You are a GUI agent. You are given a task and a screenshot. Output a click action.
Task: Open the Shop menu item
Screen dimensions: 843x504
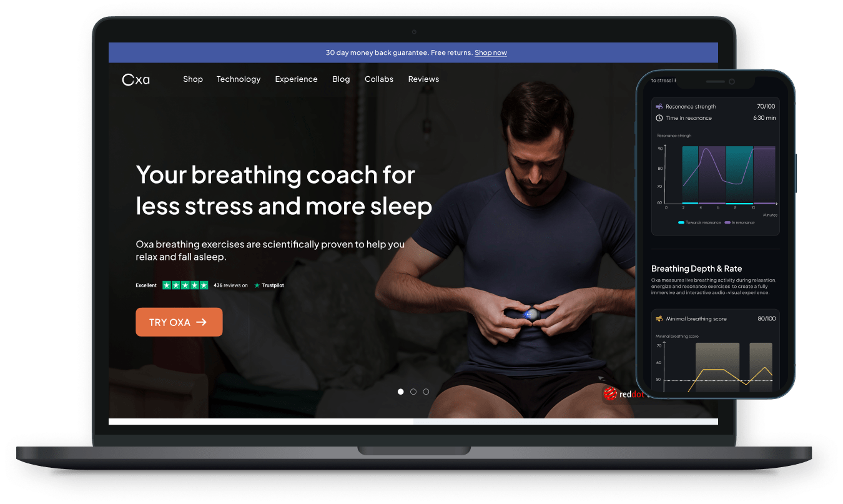click(193, 79)
